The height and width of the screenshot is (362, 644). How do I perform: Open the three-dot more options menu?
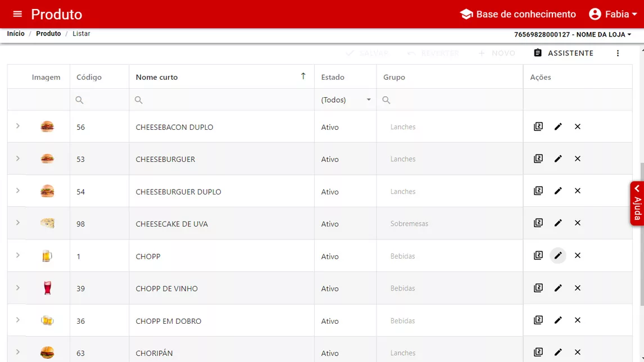pyautogui.click(x=618, y=53)
